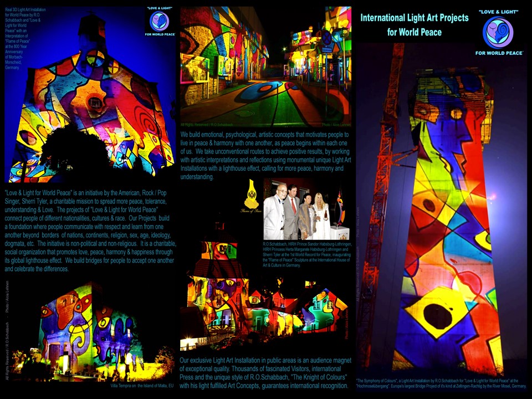Open the colorful lit street photo

[x=265, y=66]
